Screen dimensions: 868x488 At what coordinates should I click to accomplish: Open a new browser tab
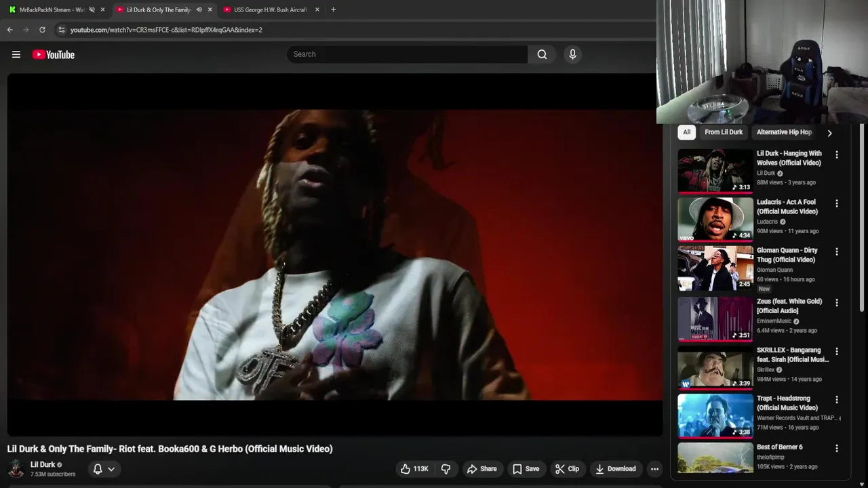click(x=333, y=9)
